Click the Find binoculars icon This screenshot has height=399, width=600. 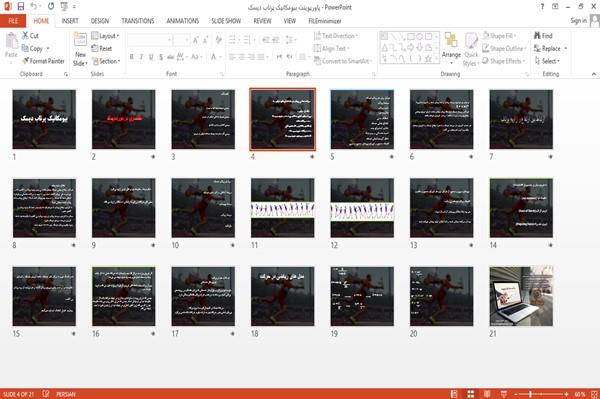[x=537, y=35]
